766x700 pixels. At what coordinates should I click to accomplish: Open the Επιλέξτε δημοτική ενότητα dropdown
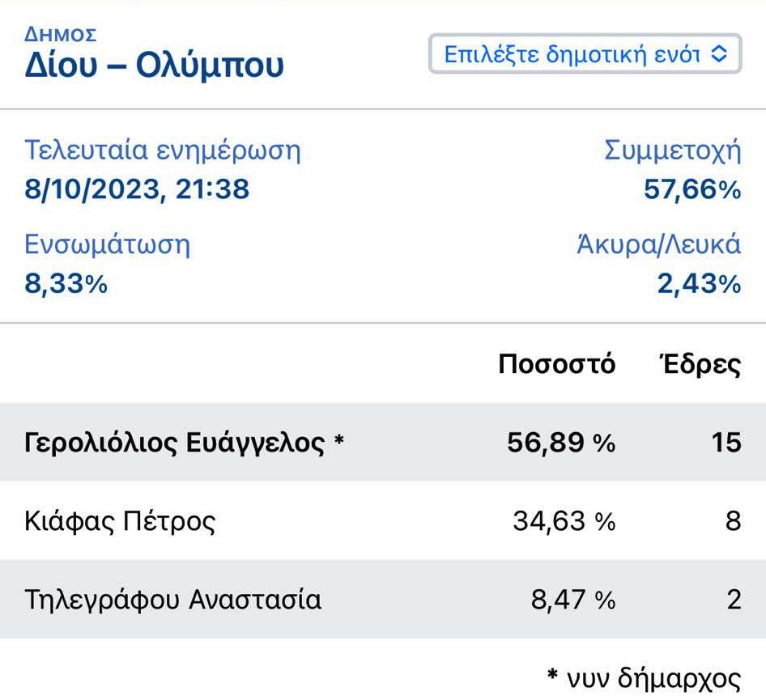click(x=585, y=53)
